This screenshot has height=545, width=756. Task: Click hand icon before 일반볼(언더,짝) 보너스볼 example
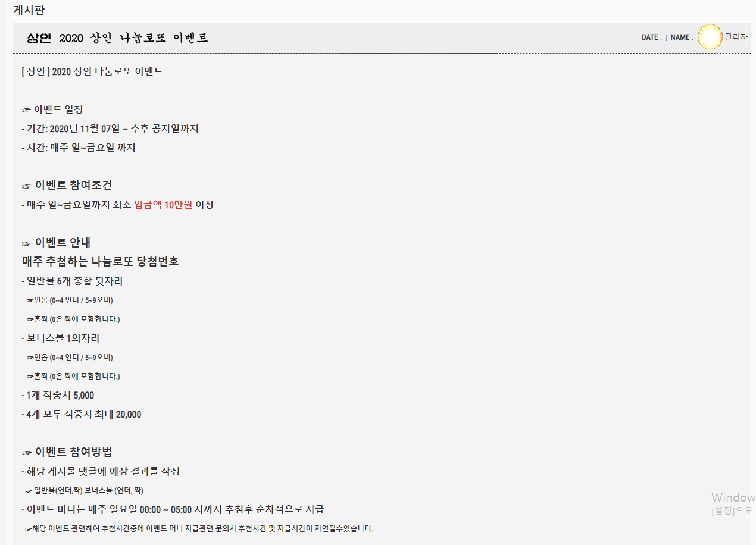click(28, 491)
